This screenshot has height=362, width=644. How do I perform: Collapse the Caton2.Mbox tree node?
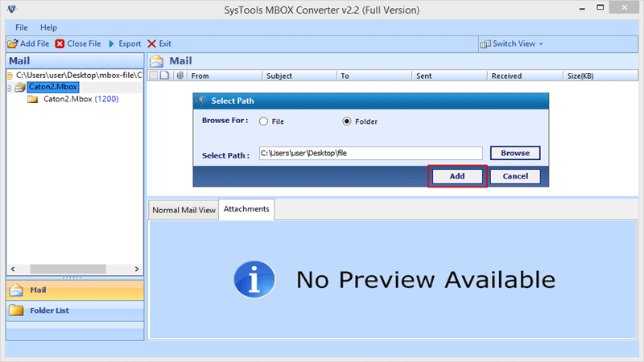click(x=9, y=88)
